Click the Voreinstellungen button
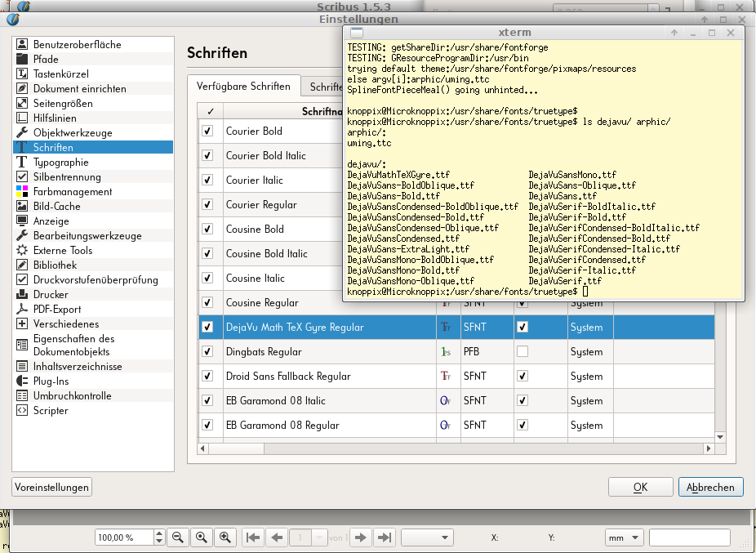Screen dimensions: 756x553 [51, 487]
